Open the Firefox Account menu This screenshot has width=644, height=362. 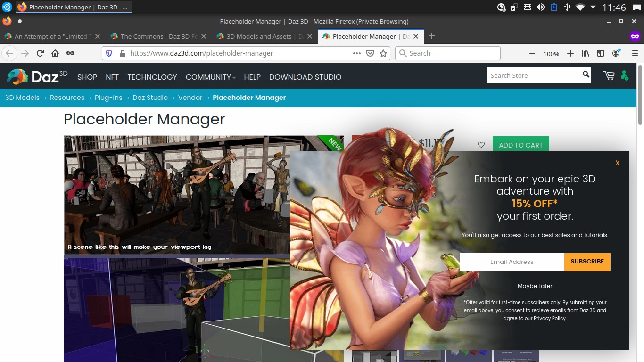(x=616, y=53)
